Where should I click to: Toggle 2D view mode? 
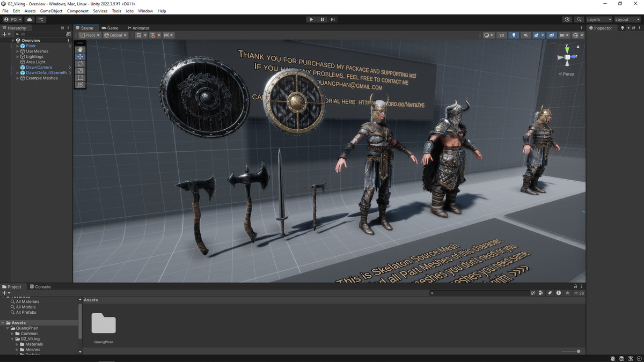(x=502, y=35)
